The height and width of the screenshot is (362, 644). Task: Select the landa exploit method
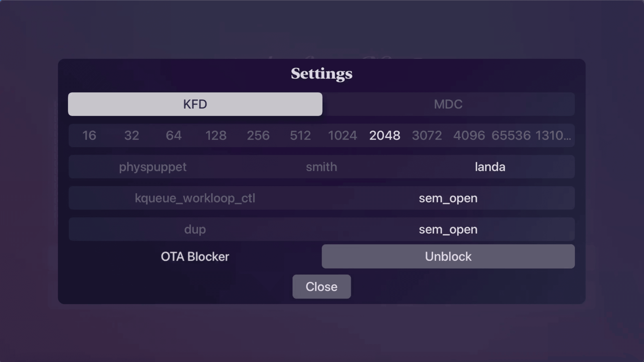coord(490,167)
